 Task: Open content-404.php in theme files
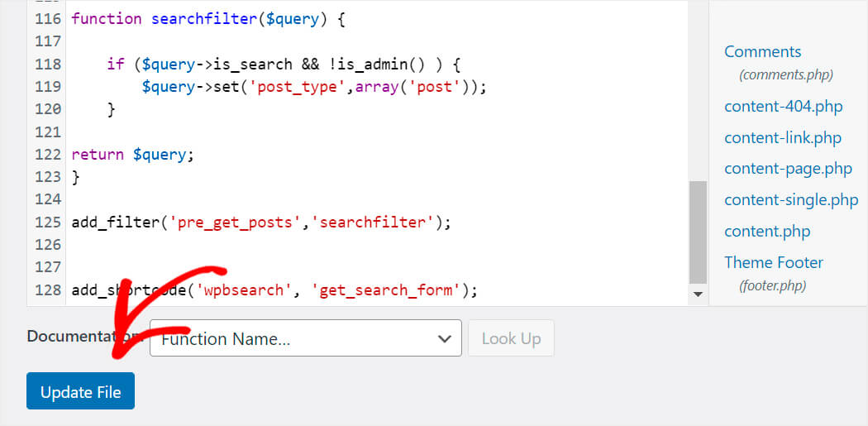click(784, 106)
